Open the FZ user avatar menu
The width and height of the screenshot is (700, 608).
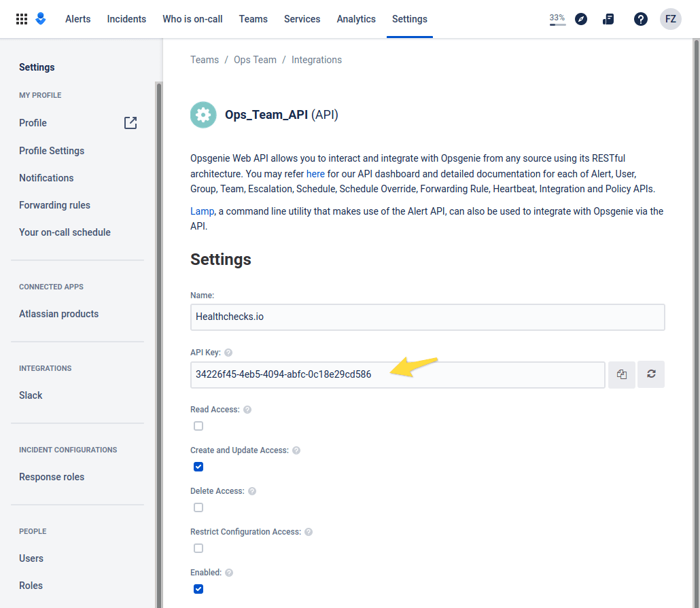click(x=670, y=19)
